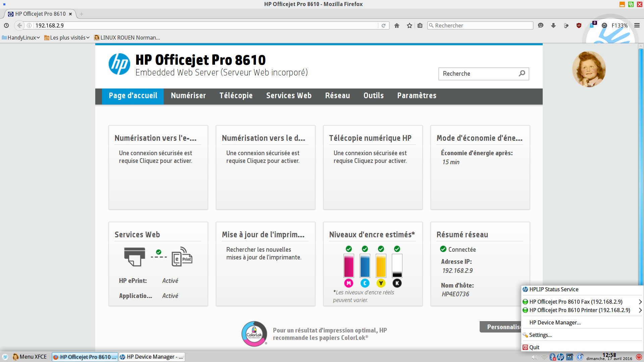Open a new Firefox tab with plus

click(x=81, y=14)
